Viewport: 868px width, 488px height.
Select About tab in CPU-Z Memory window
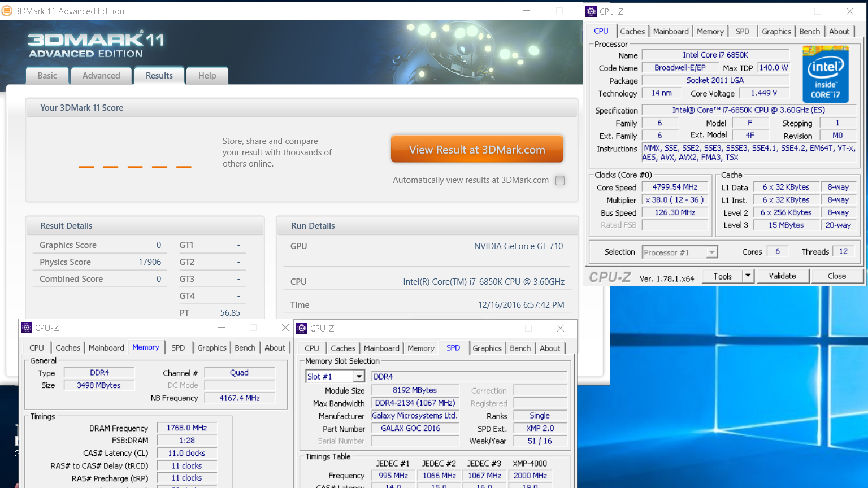click(275, 348)
